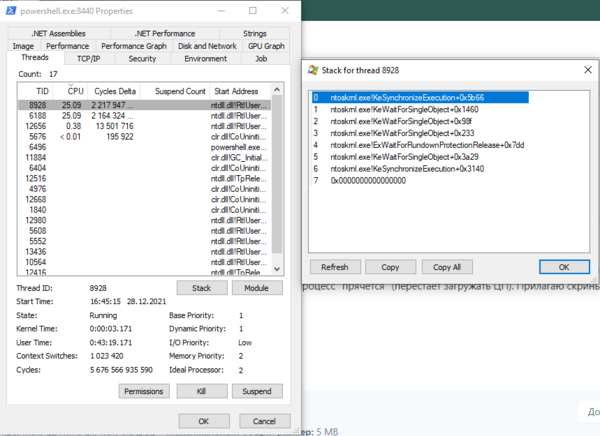
Task: Open the Performance tab
Action: tap(67, 46)
